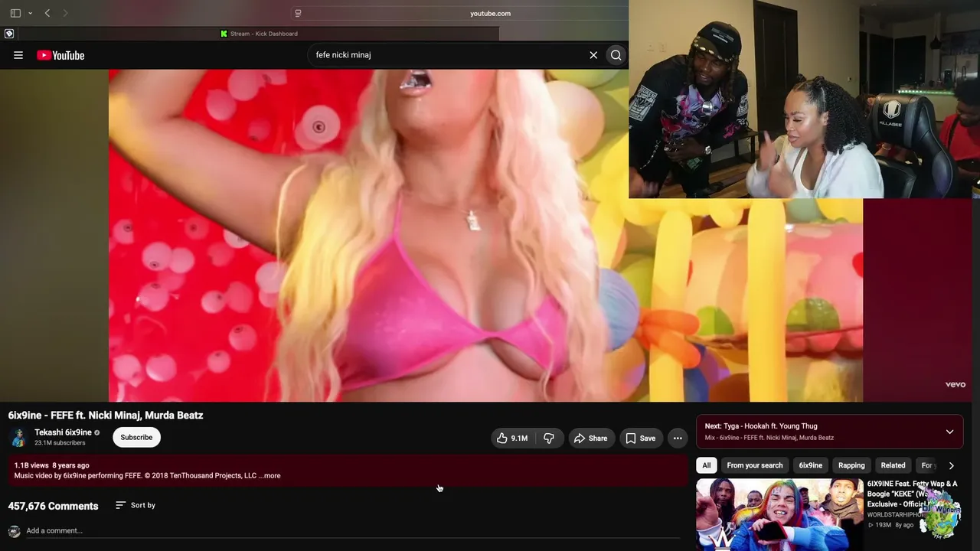The image size is (980, 551).
Task: Click your profile avatar beside the comment box
Action: tap(14, 531)
